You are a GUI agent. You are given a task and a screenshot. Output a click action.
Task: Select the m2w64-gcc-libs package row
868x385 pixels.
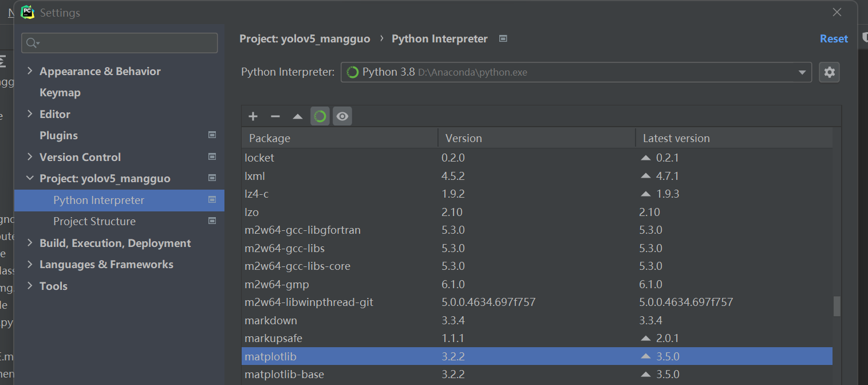(x=537, y=248)
